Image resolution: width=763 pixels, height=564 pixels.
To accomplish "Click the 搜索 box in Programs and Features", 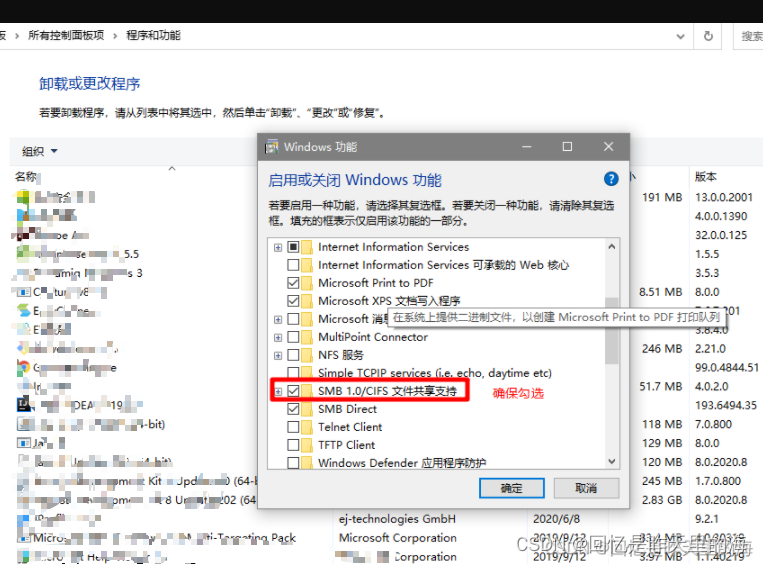I will coord(748,36).
